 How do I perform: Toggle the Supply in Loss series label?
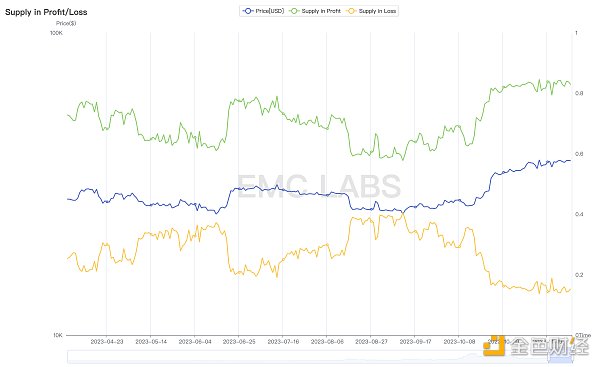377,11
